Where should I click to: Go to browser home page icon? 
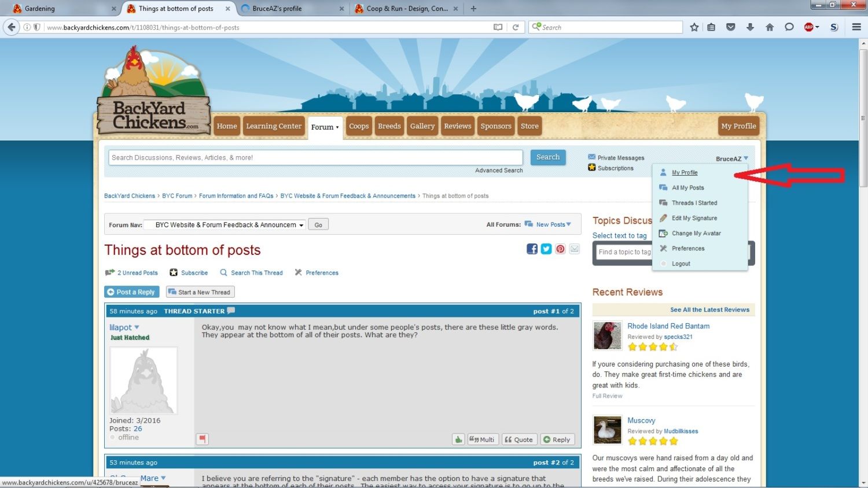coord(770,27)
